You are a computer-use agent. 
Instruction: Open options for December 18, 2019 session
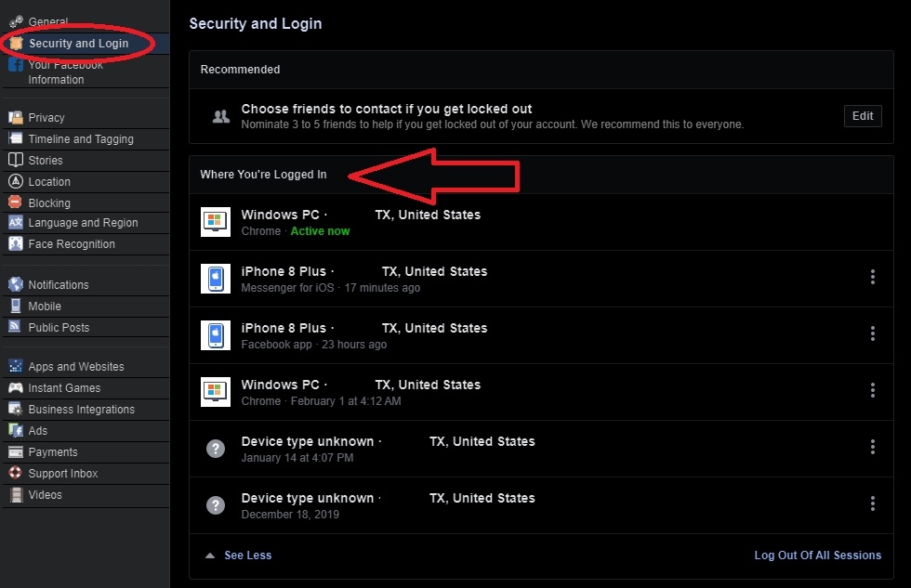873,503
